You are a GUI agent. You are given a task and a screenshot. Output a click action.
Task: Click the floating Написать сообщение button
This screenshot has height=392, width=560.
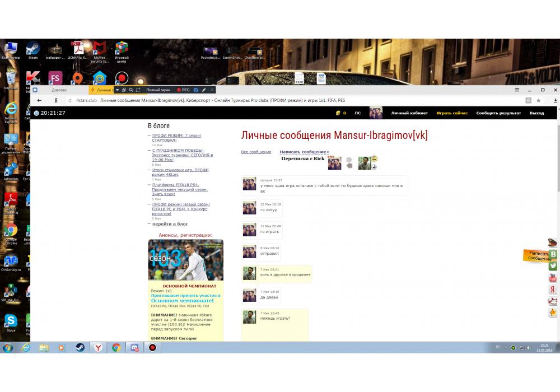(x=536, y=255)
